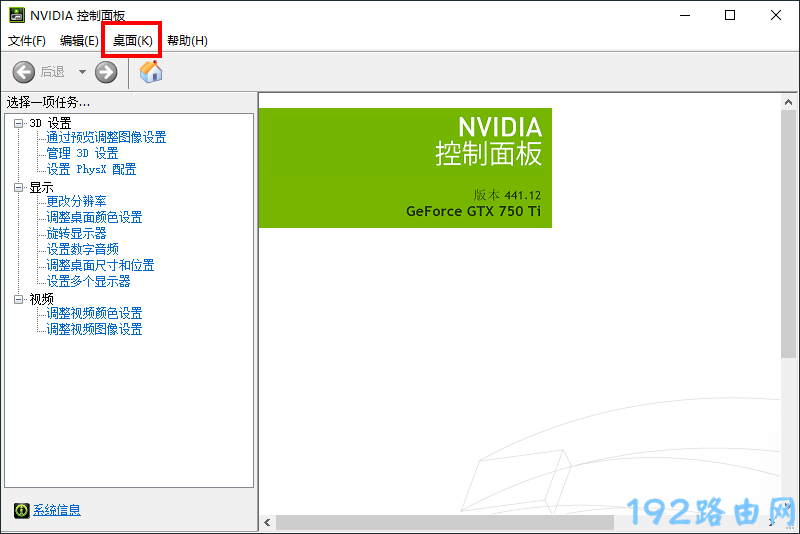
Task: Click the Forward arrow icon
Action: click(106, 72)
